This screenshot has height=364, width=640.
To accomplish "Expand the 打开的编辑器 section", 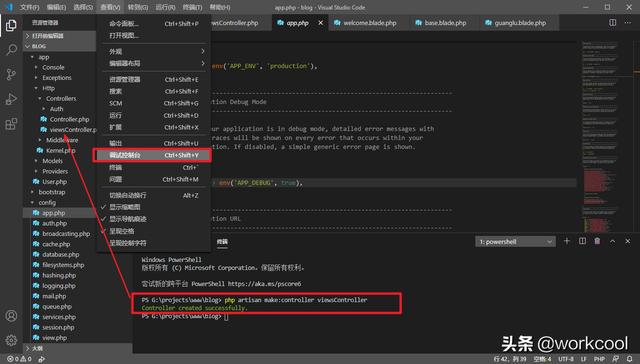I will [59, 36].
